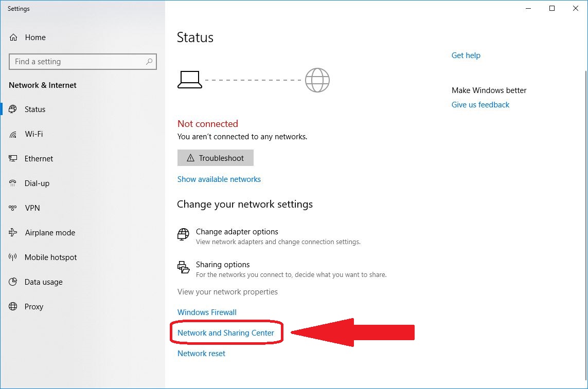Click the Proxy globe icon

tap(13, 307)
